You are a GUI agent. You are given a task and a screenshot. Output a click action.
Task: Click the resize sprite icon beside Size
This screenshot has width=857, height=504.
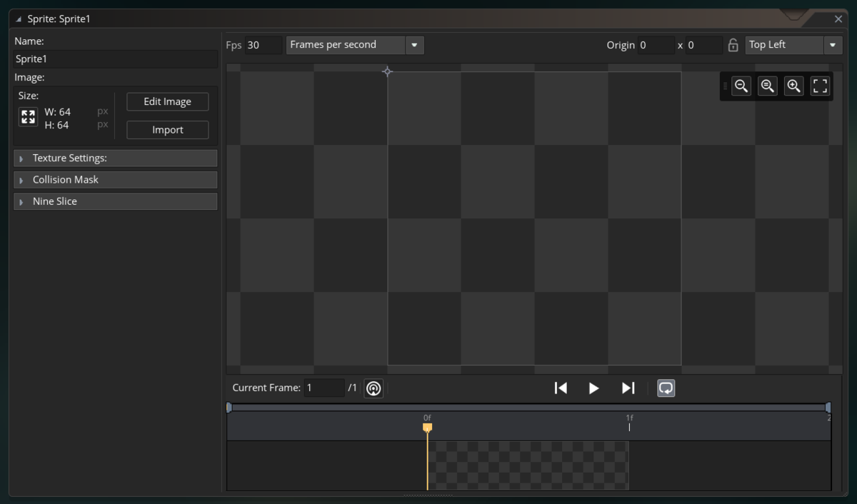coord(28,117)
